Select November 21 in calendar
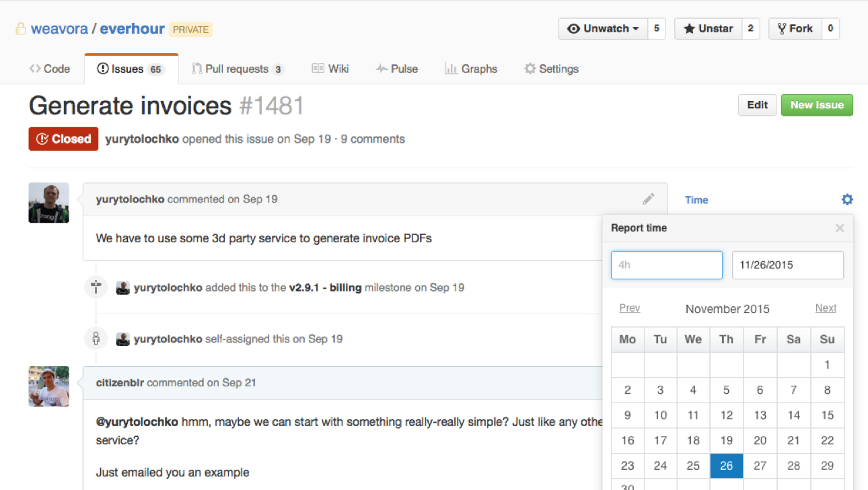This screenshot has height=490, width=868. (x=793, y=440)
